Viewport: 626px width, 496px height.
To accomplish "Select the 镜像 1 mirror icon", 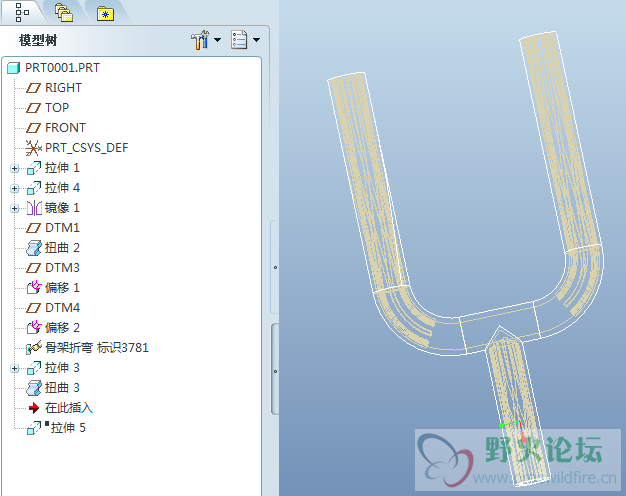I will point(34,208).
